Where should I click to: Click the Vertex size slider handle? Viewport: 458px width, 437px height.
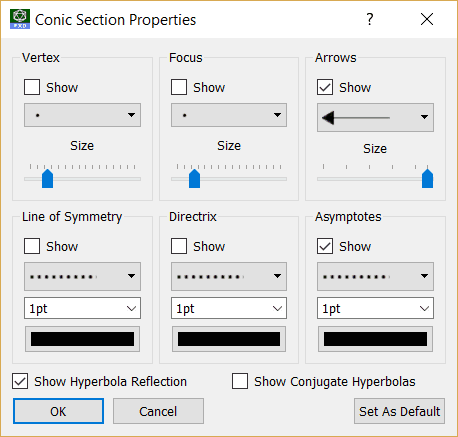pyautogui.click(x=48, y=179)
